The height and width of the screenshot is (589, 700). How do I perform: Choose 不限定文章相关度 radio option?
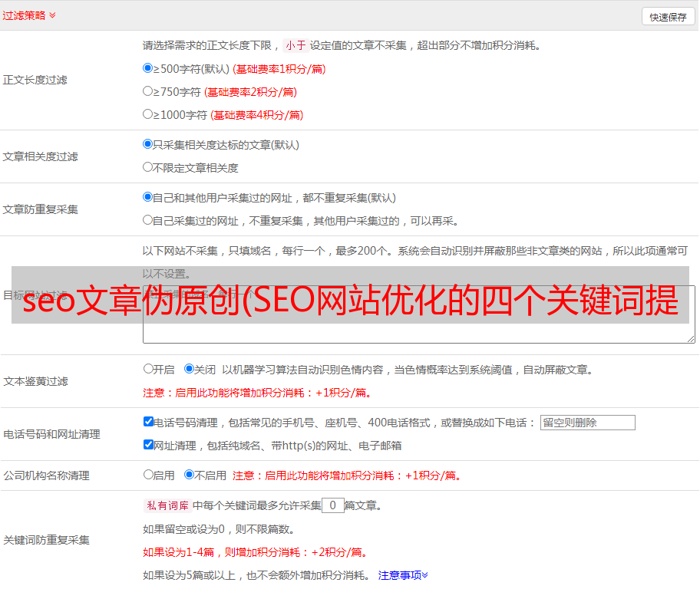(x=147, y=167)
